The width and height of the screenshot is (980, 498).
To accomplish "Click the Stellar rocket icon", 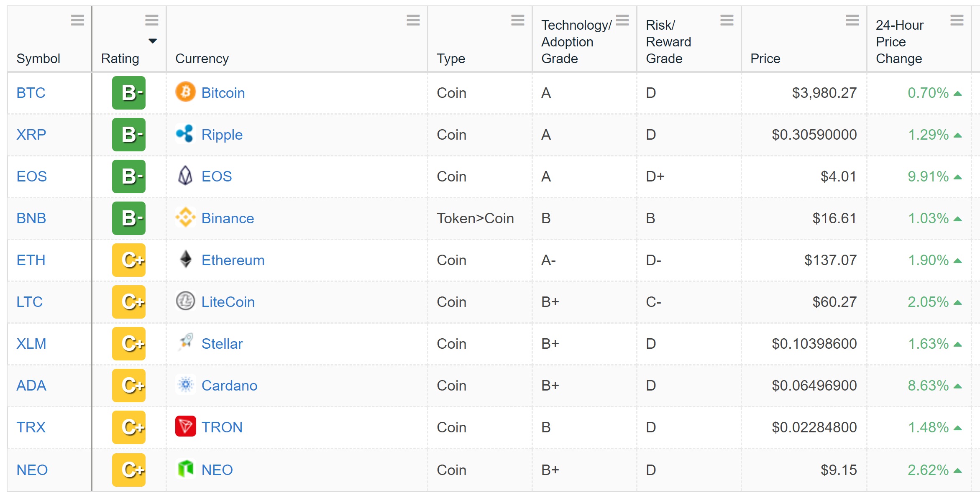I will (x=185, y=342).
